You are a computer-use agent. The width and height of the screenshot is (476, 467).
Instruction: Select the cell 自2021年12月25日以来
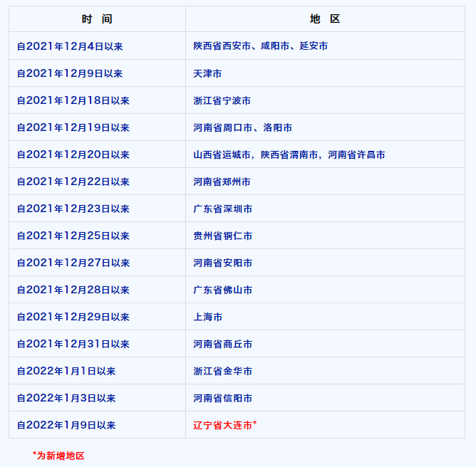(x=97, y=236)
